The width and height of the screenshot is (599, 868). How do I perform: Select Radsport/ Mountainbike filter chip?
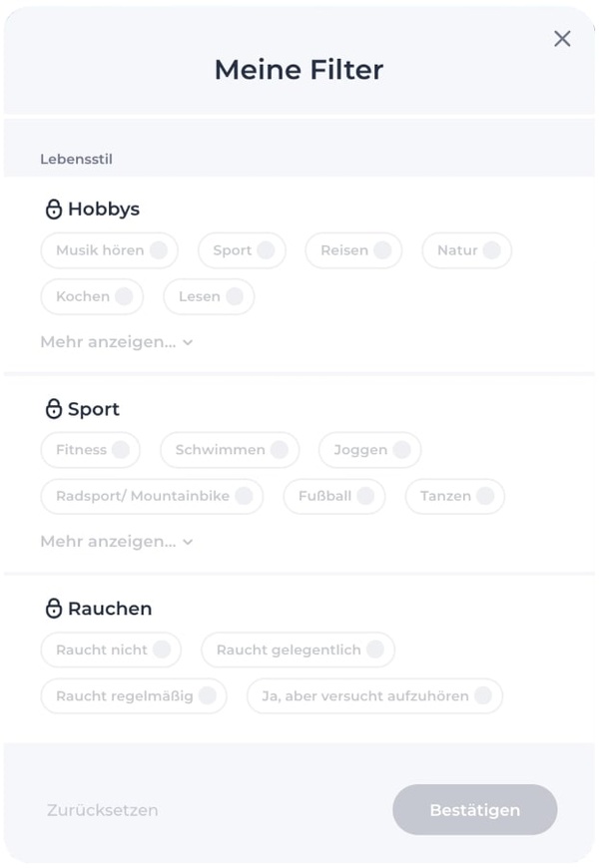[152, 496]
